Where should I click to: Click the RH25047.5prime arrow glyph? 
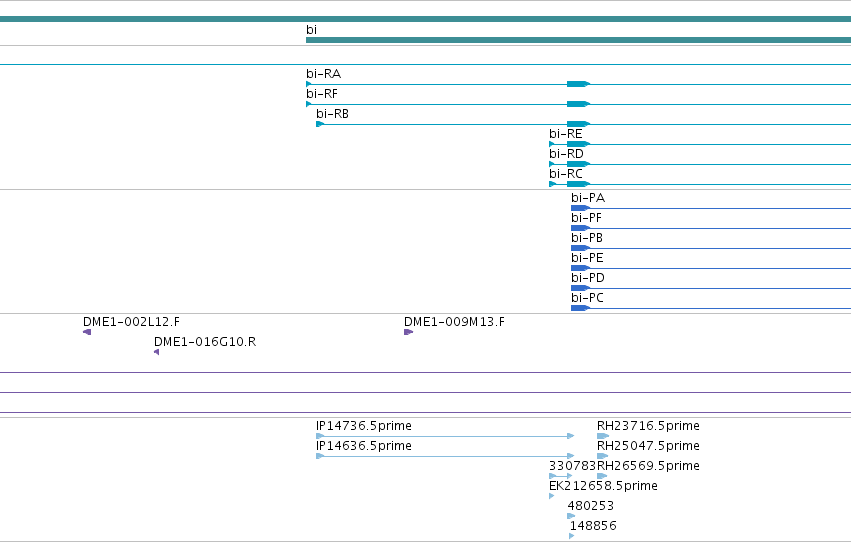pos(602,456)
